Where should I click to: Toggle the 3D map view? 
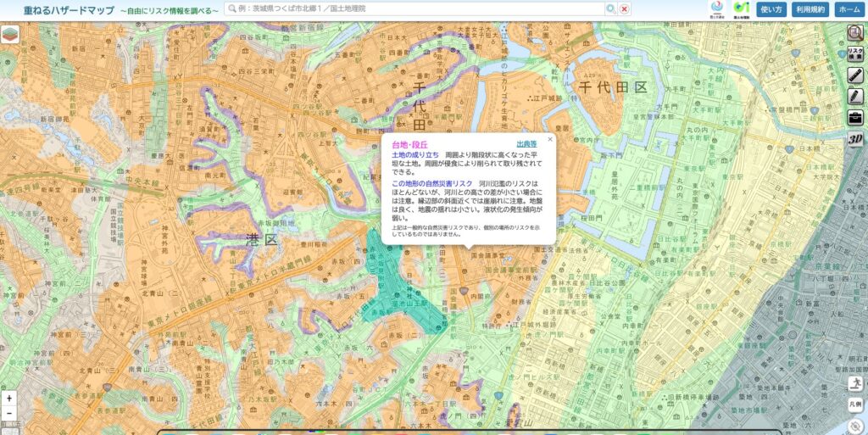pyautogui.click(x=855, y=138)
